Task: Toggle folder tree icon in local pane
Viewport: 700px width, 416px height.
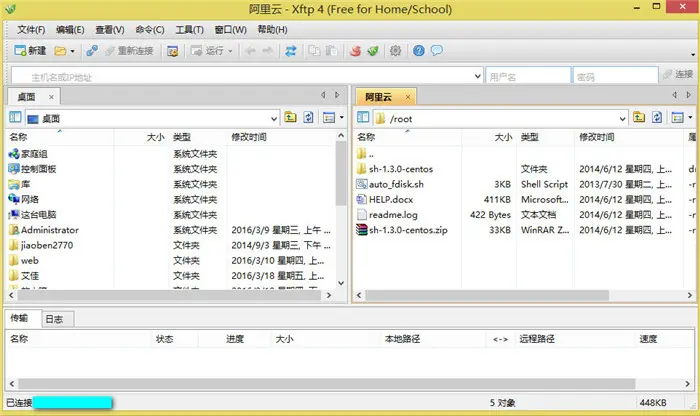Action: coord(15,117)
